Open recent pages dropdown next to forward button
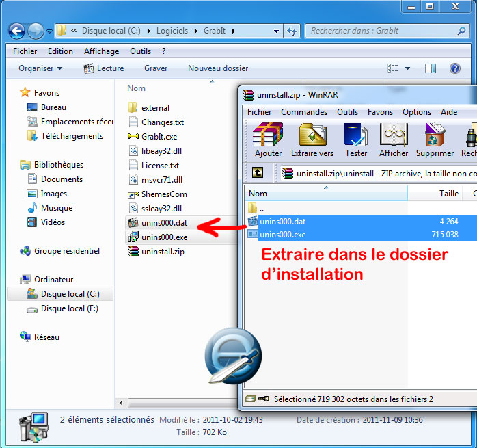Image resolution: width=477 pixels, height=448 pixels. click(49, 31)
